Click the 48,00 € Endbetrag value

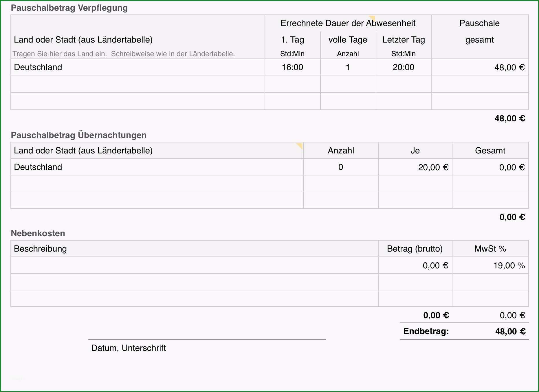(x=510, y=331)
